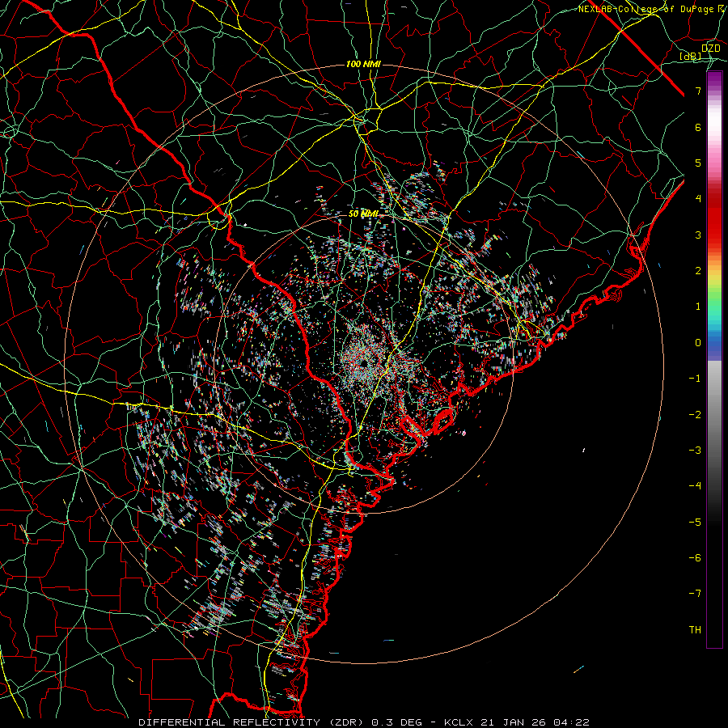Pick the -5 tick label on the scale
Screen dimensions: 728x728
click(695, 523)
